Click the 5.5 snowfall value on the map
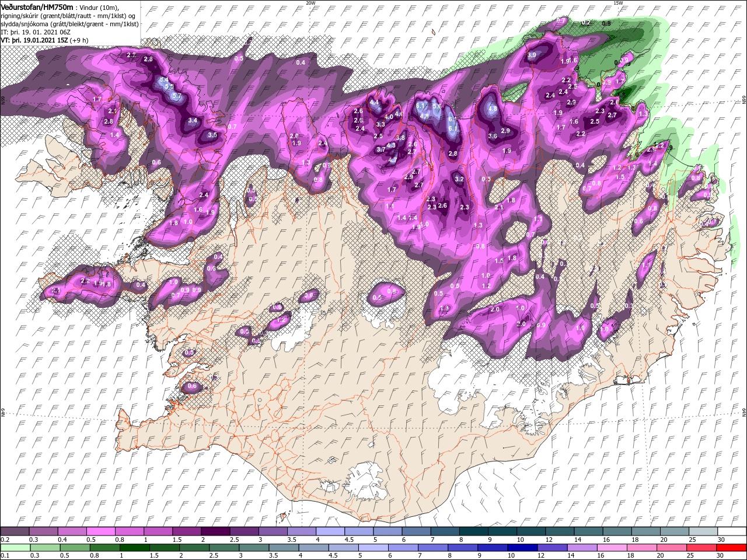The width and height of the screenshot is (747, 560). point(169,87)
